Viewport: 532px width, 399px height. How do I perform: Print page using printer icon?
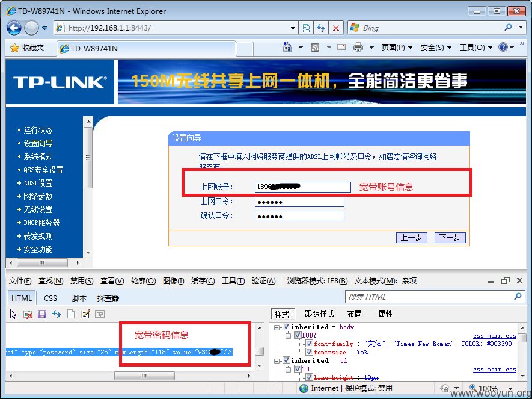(358, 47)
